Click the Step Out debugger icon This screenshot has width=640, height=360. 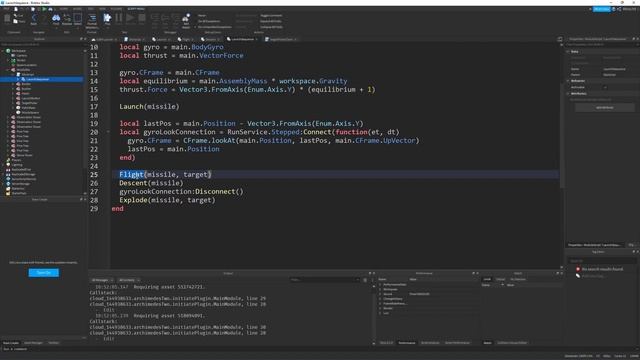[x=175, y=18]
